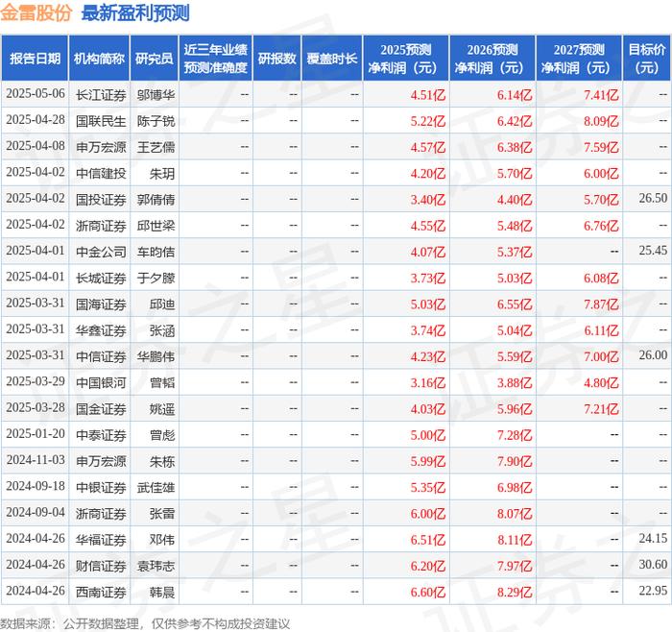Screen dimensions: 672x632
Task: Click researcher 华鹏伟
Action: (156, 356)
